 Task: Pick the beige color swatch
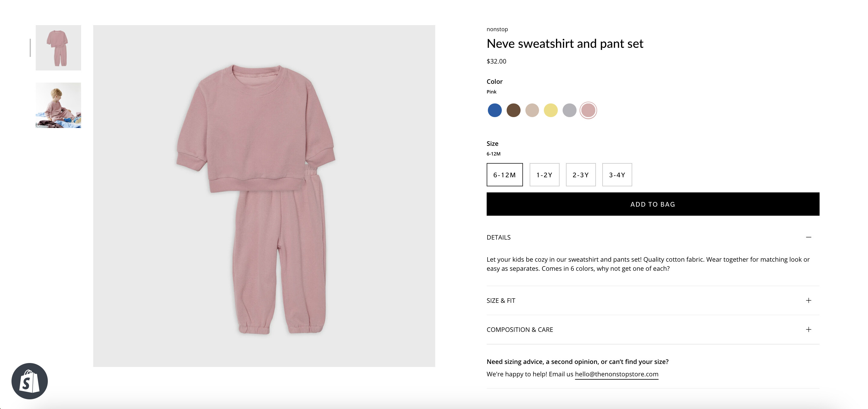coord(532,110)
